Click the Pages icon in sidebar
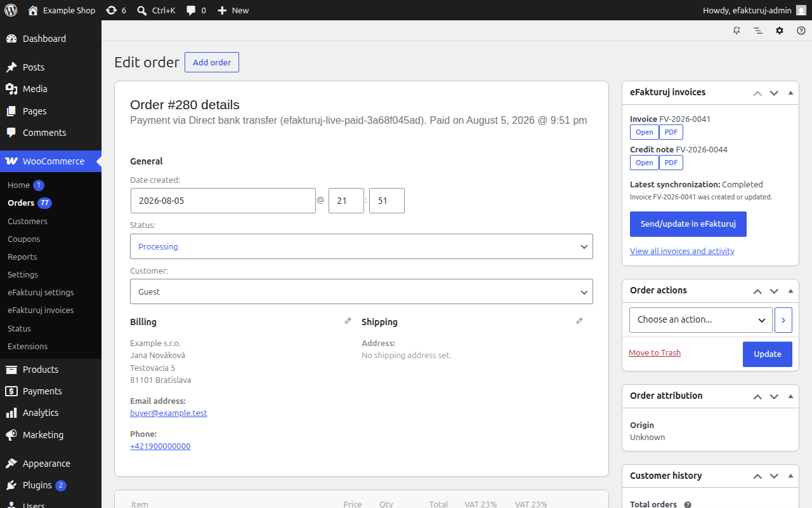812x508 pixels. [11, 111]
